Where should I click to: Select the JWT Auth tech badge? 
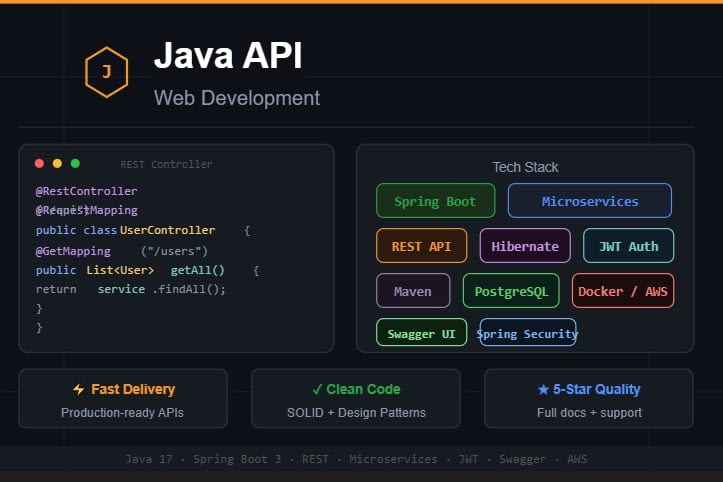628,246
